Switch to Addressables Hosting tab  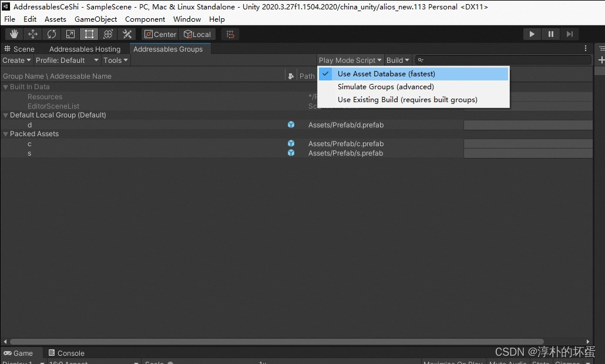click(x=85, y=49)
